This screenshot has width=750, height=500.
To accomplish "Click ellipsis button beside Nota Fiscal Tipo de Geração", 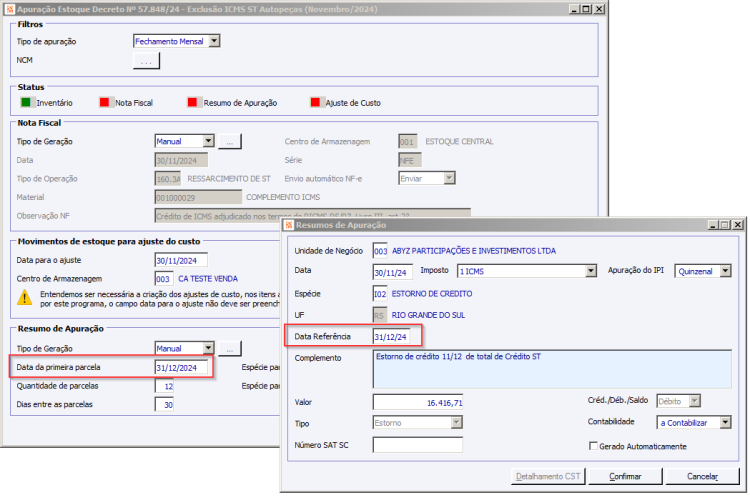I will tap(230, 142).
